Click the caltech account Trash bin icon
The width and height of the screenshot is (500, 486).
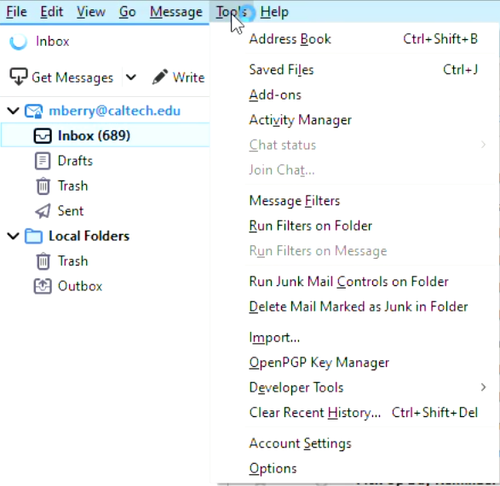tap(43, 186)
